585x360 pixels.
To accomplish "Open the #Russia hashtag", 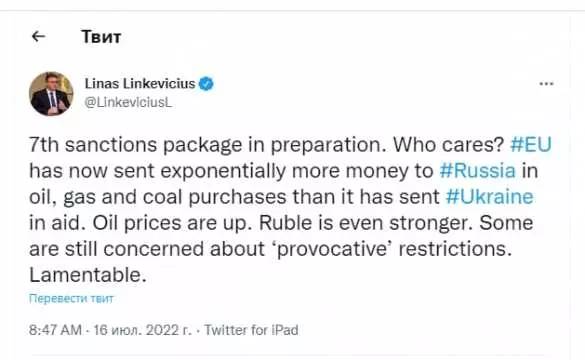I will pyautogui.click(x=478, y=171).
